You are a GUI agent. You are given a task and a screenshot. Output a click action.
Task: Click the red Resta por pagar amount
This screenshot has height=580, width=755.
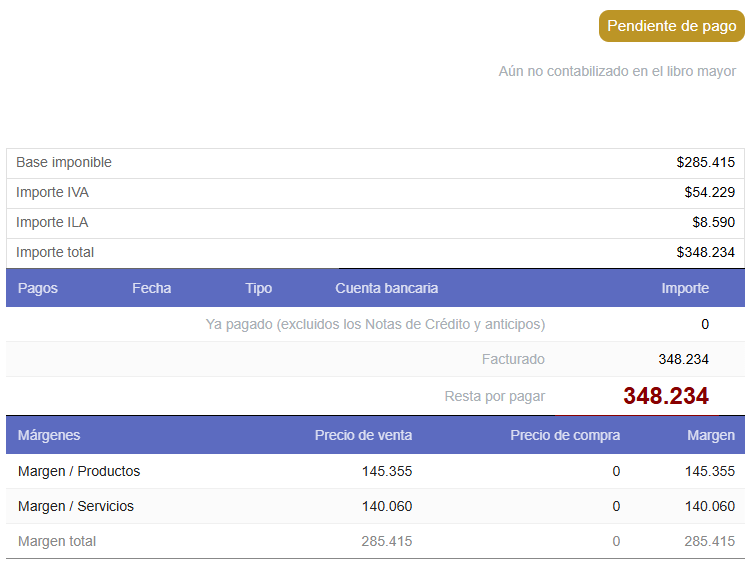(665, 396)
